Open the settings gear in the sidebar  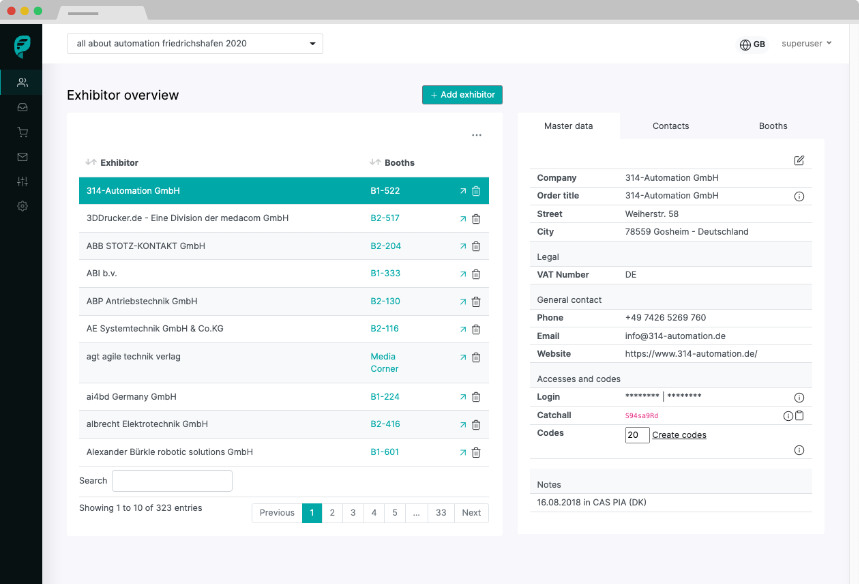pos(22,206)
